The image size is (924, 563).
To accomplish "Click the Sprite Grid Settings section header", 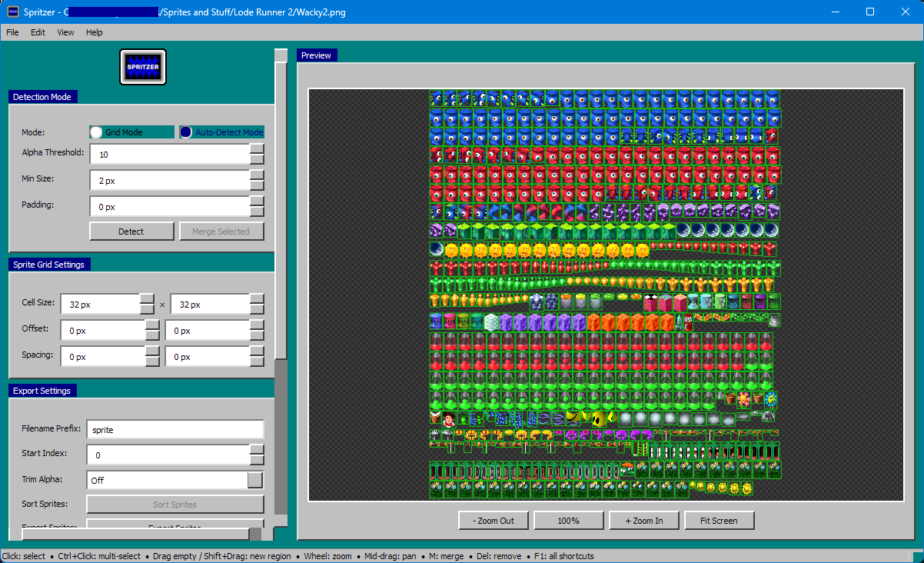I will tap(48, 265).
